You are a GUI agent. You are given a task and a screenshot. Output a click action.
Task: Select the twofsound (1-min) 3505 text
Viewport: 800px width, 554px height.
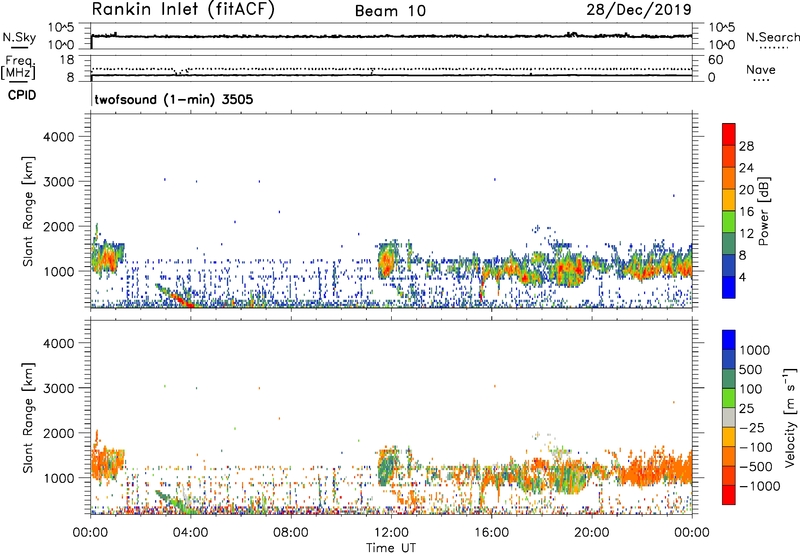coord(174,99)
